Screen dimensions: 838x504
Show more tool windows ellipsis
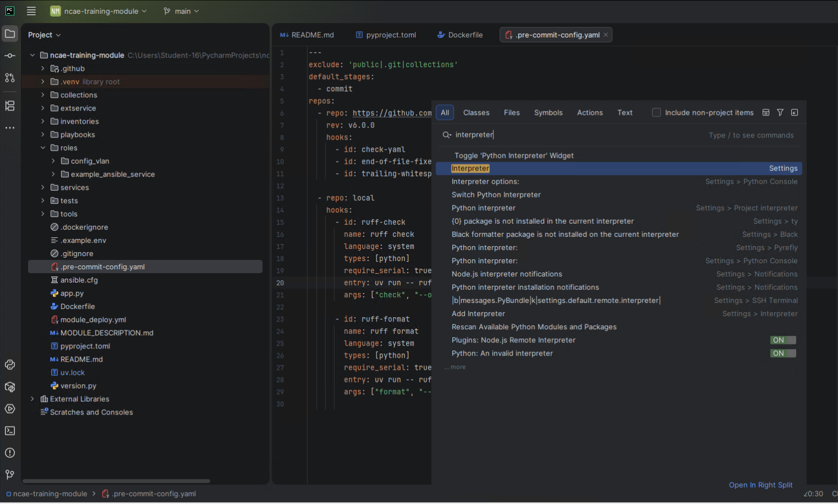[x=10, y=128]
